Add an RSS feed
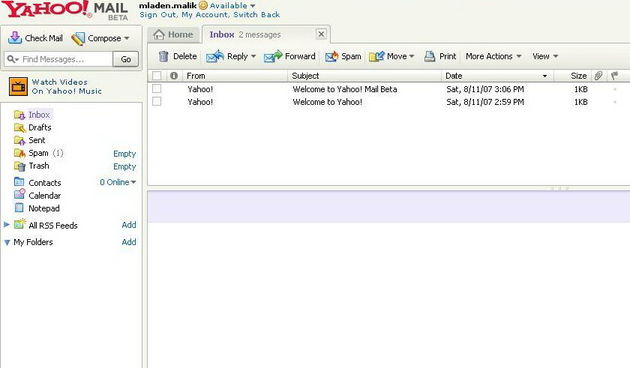This screenshot has height=368, width=630. 129,225
